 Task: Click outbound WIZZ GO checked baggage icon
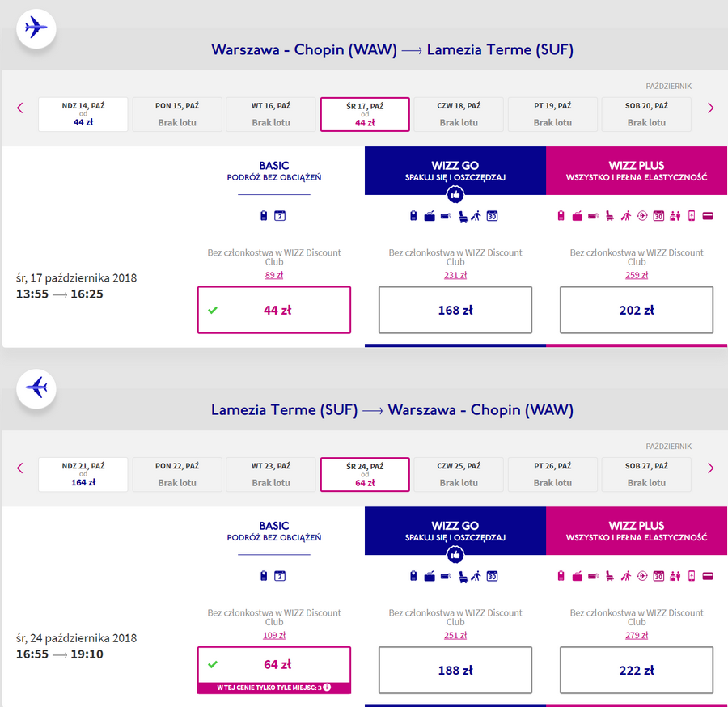tap(430, 216)
